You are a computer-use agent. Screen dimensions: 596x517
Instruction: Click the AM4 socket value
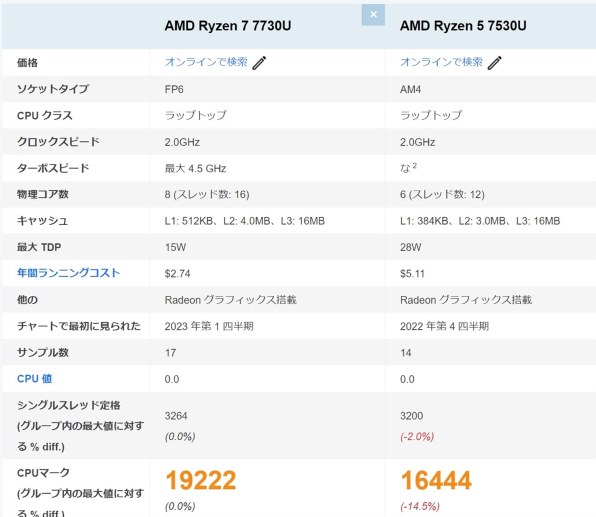pyautogui.click(x=411, y=89)
